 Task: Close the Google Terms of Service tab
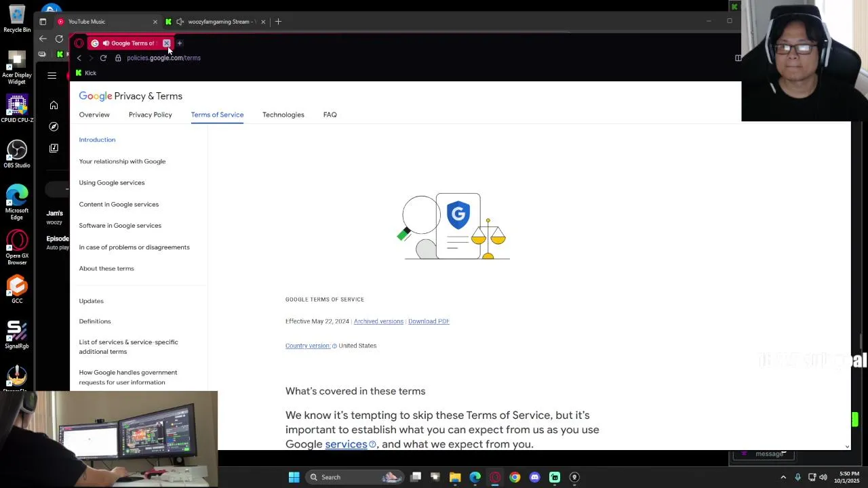[166, 43]
